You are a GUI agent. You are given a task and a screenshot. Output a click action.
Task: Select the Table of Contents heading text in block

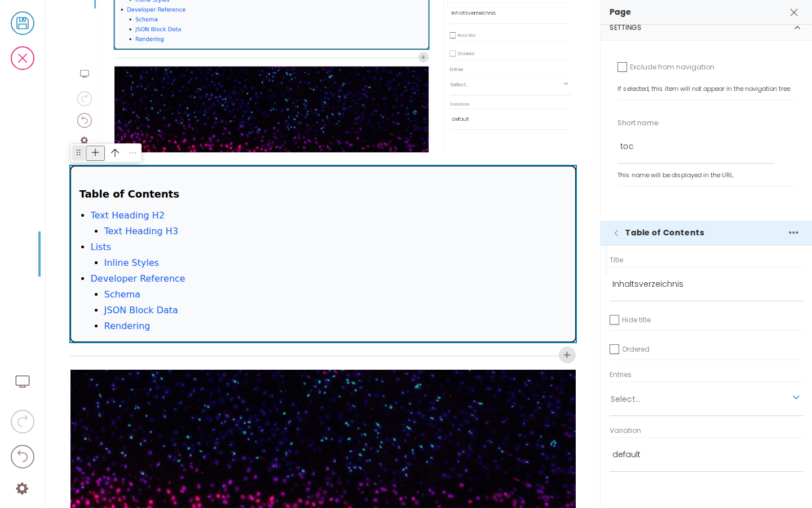click(x=129, y=194)
